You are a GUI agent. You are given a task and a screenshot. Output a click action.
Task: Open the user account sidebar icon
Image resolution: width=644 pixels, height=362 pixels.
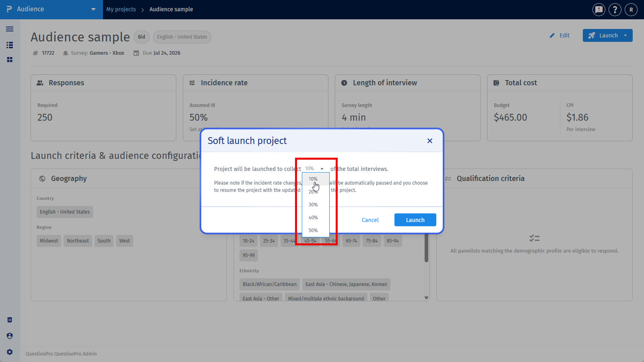tap(10, 336)
